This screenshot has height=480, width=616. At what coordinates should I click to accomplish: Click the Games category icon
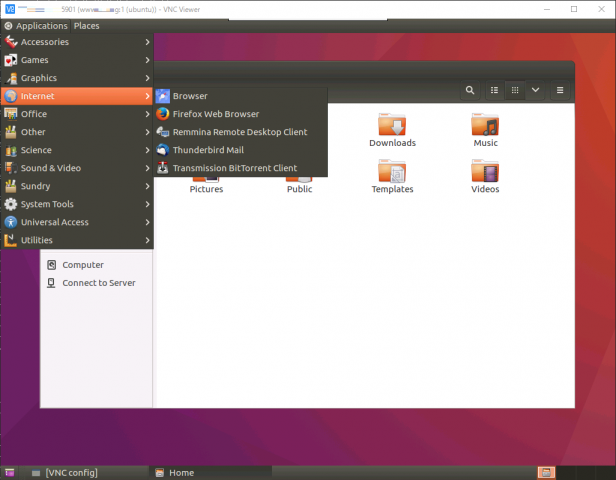[x=11, y=60]
